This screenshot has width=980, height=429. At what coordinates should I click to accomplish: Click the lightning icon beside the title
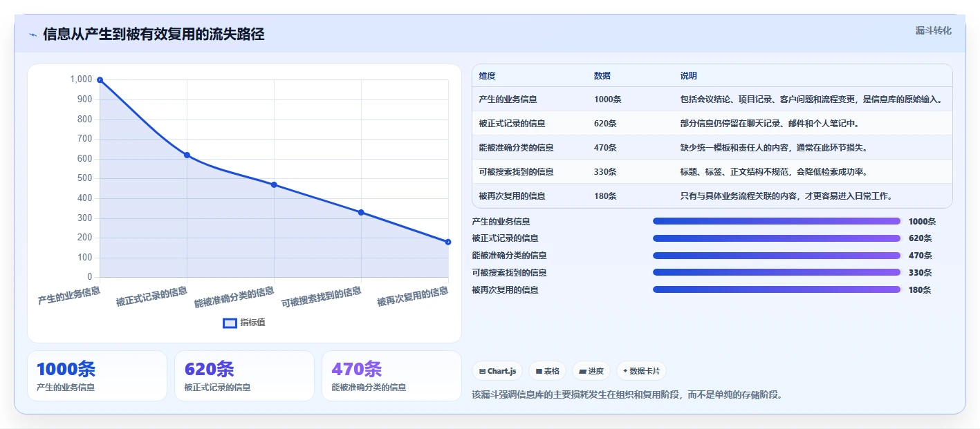click(33, 35)
